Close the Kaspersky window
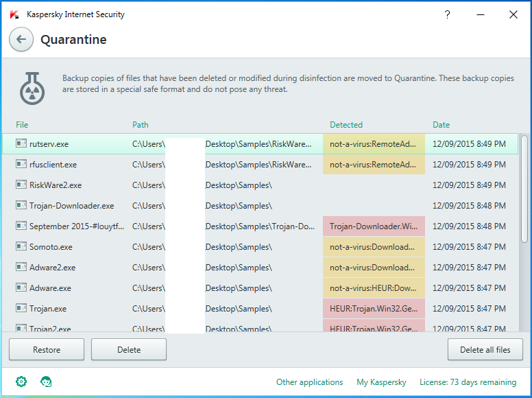Image resolution: width=532 pixels, height=398 pixels. coord(513,14)
